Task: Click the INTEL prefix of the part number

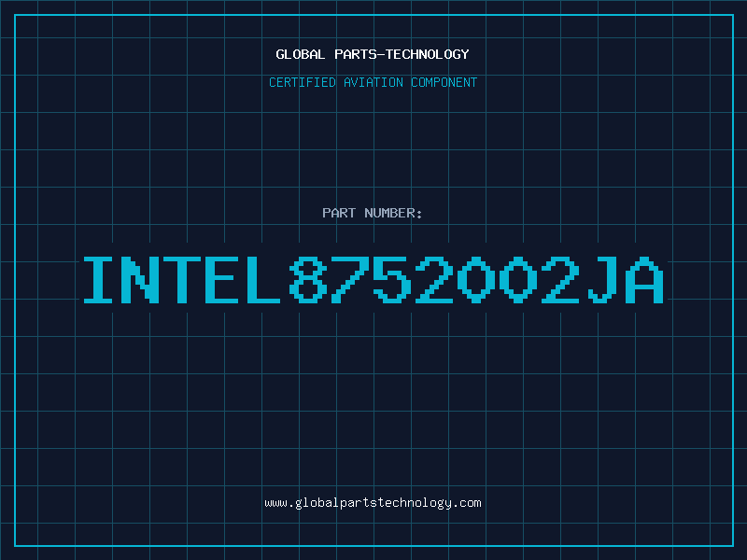Action: 182,280
